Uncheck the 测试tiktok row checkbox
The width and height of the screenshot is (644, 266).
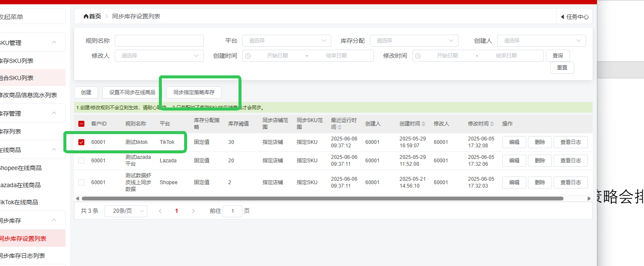click(x=81, y=142)
